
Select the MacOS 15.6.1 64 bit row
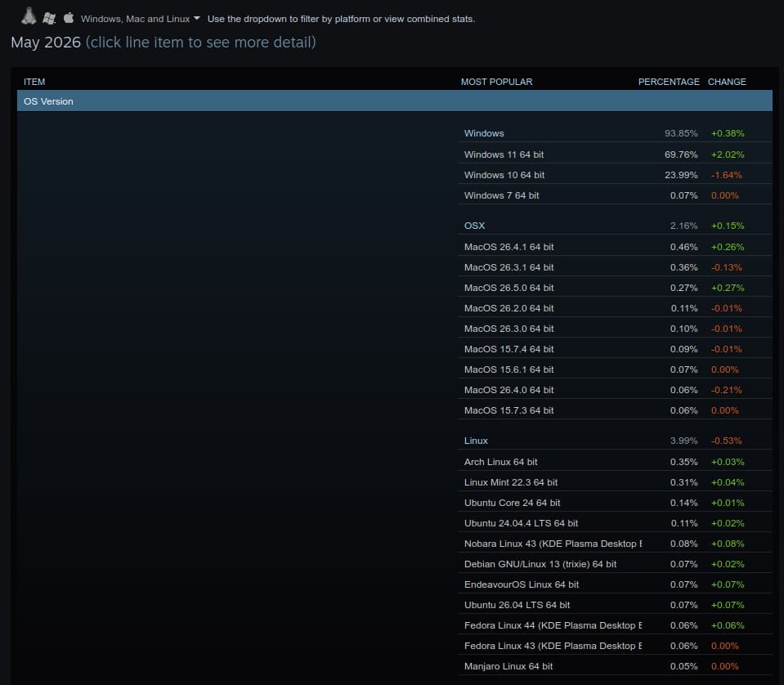pos(615,369)
